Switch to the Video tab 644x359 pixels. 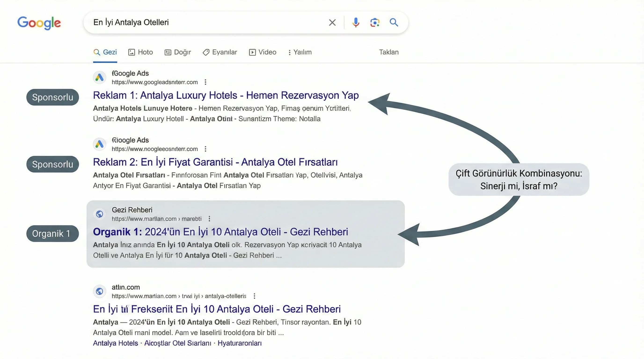[263, 52]
